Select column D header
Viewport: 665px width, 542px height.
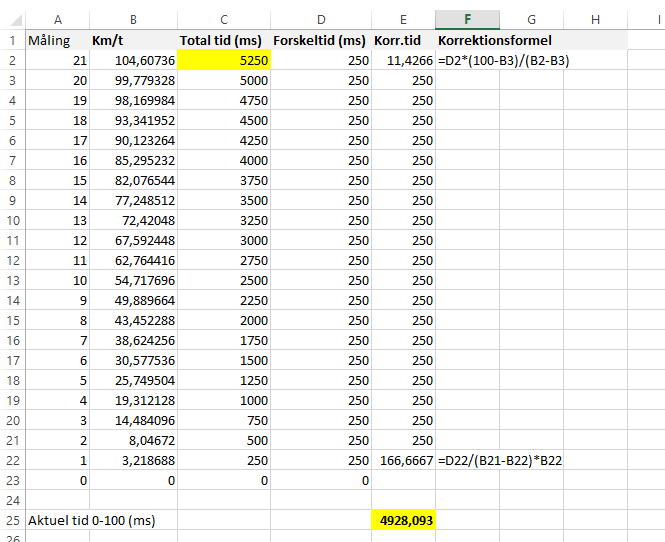click(321, 20)
